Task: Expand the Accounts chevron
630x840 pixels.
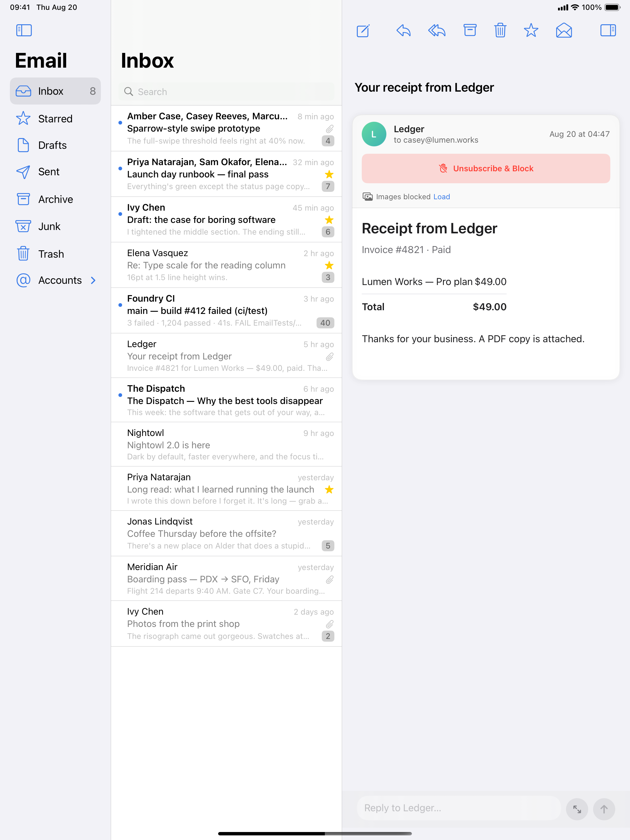Action: coord(93,280)
